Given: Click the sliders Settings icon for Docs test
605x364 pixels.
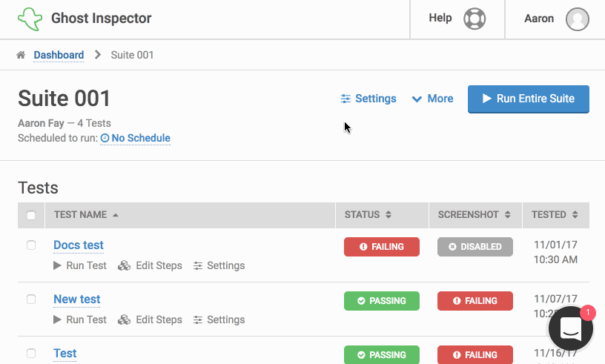Looking at the screenshot, I should click(198, 265).
